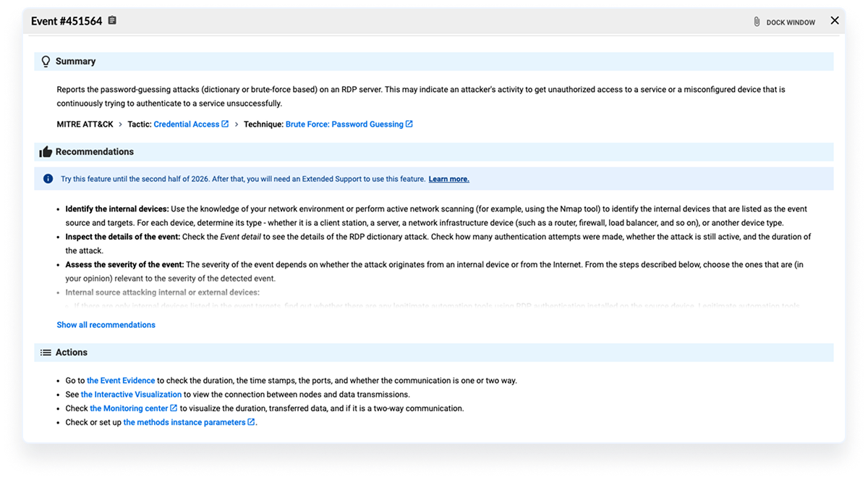Open the Interactive Visualization link
This screenshot has height=480, width=868.
(x=131, y=395)
